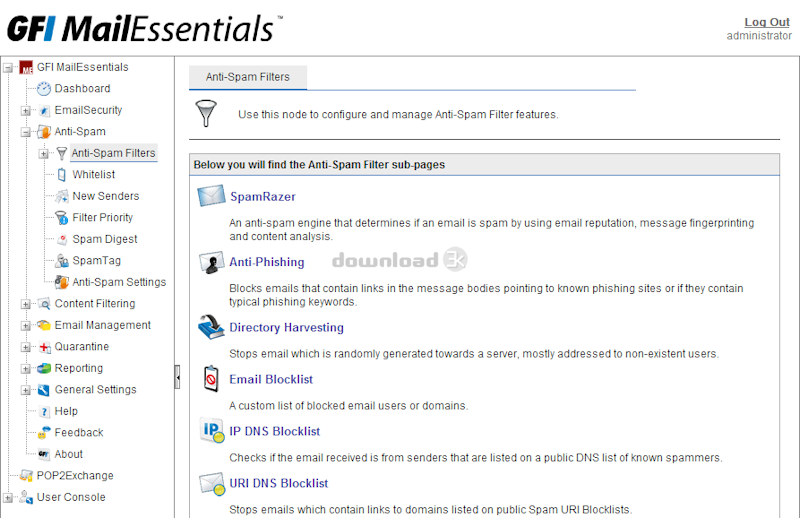Click the GFI MailEssentials root node icon

point(26,67)
